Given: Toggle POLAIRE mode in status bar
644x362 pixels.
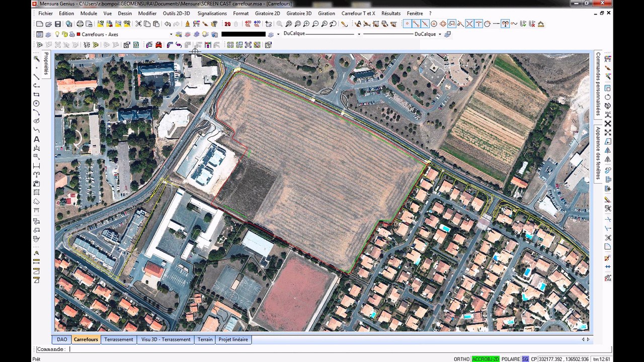Looking at the screenshot, I should tap(510, 359).
